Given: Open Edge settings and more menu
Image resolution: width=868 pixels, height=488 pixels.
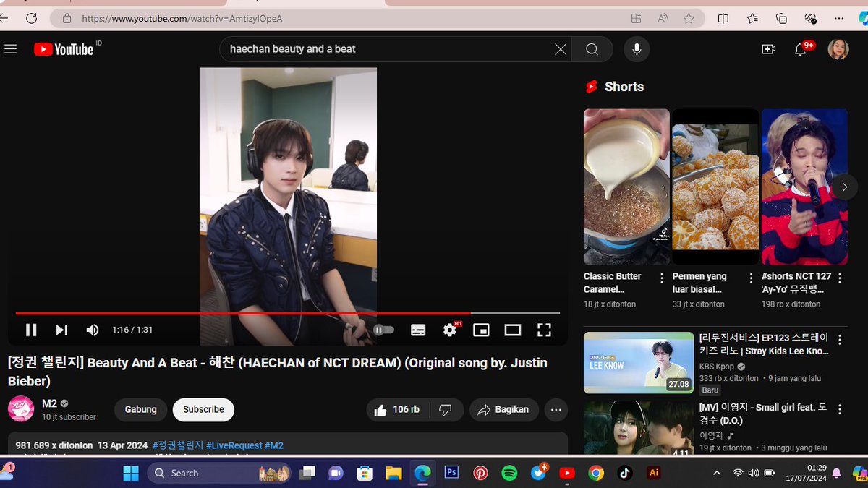Looking at the screenshot, I should (839, 19).
